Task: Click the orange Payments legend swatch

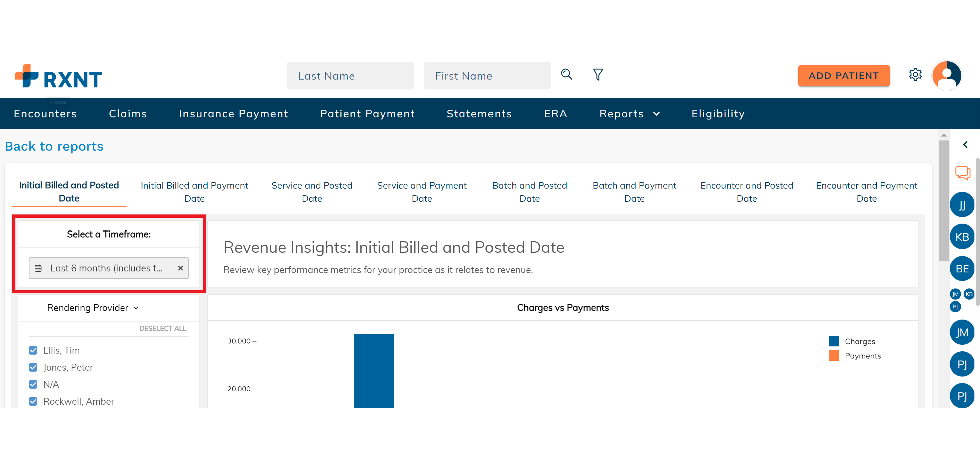Action: [x=834, y=356]
